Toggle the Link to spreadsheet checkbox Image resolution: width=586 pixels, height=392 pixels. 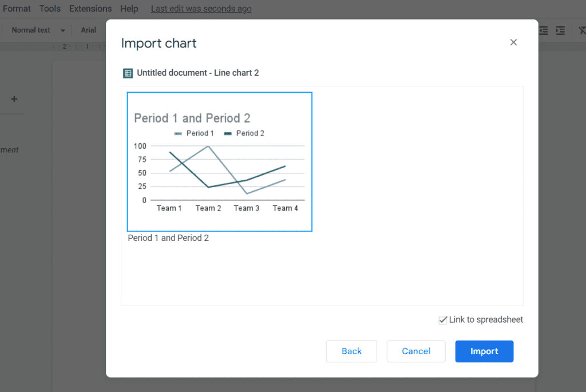[442, 320]
